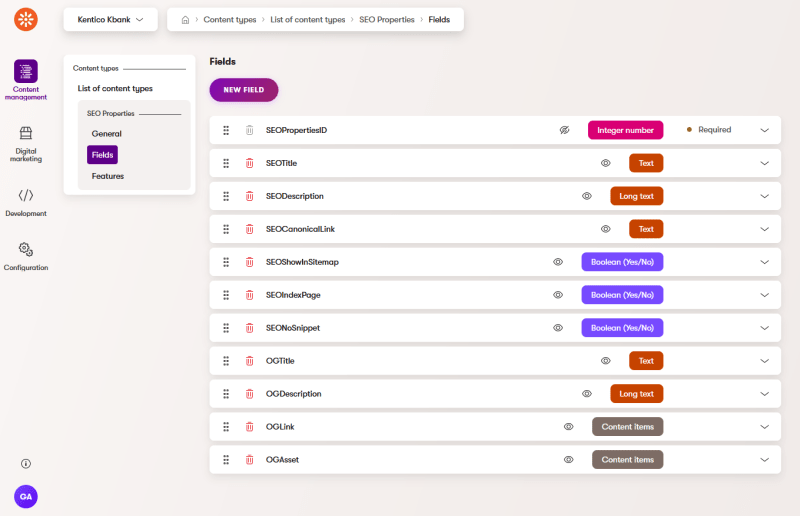This screenshot has height=516, width=800.
Task: Click Content types breadcrumb
Action: (x=230, y=19)
